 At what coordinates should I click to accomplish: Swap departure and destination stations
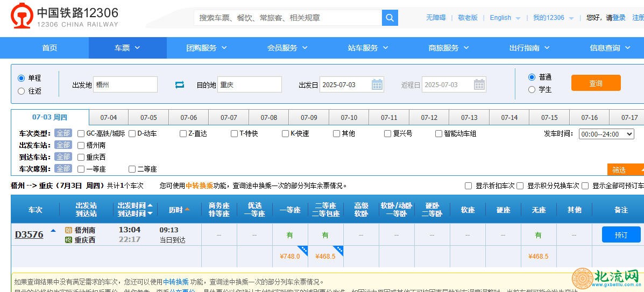click(180, 85)
